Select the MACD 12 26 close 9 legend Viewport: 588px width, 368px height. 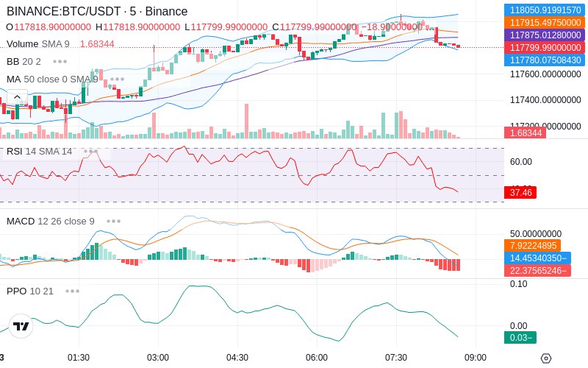50,222
